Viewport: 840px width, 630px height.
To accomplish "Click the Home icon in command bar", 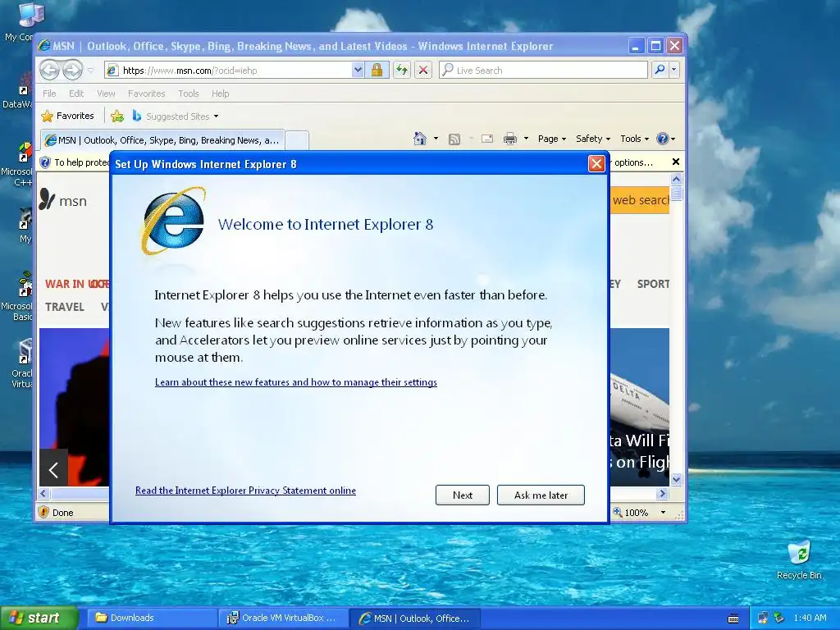I will coord(420,139).
